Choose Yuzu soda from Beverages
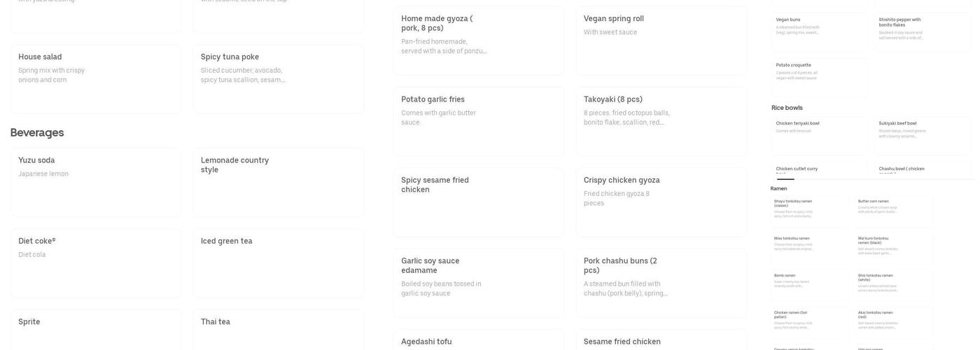 coord(96,182)
